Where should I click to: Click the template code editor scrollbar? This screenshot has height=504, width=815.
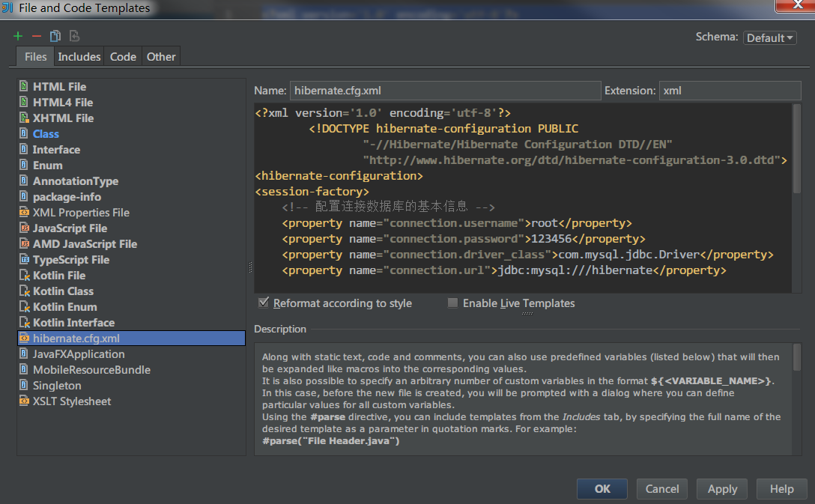click(796, 148)
